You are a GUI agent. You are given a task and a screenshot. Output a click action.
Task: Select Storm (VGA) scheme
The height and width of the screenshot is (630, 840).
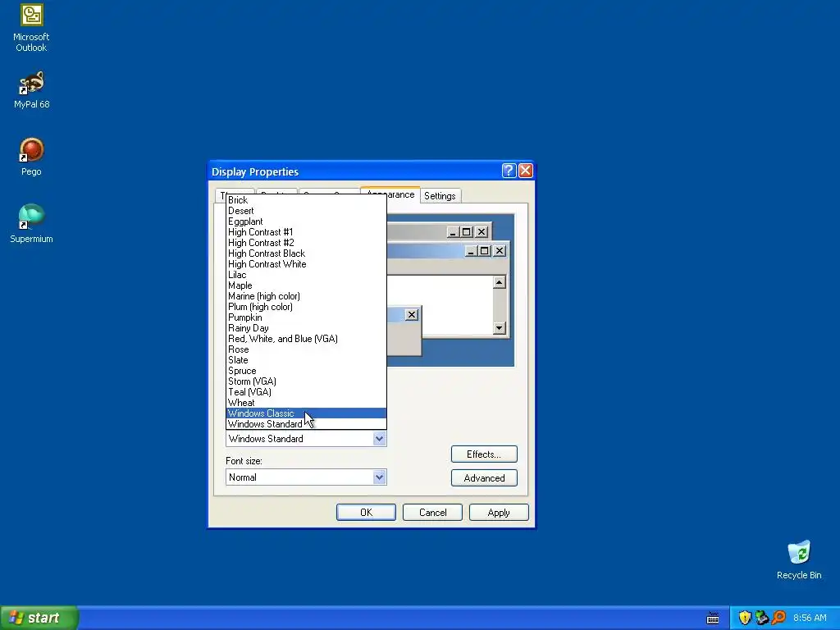click(306, 381)
